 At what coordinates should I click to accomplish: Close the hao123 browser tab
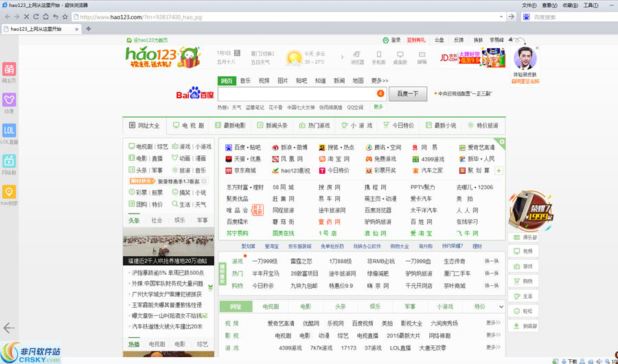tap(77, 29)
